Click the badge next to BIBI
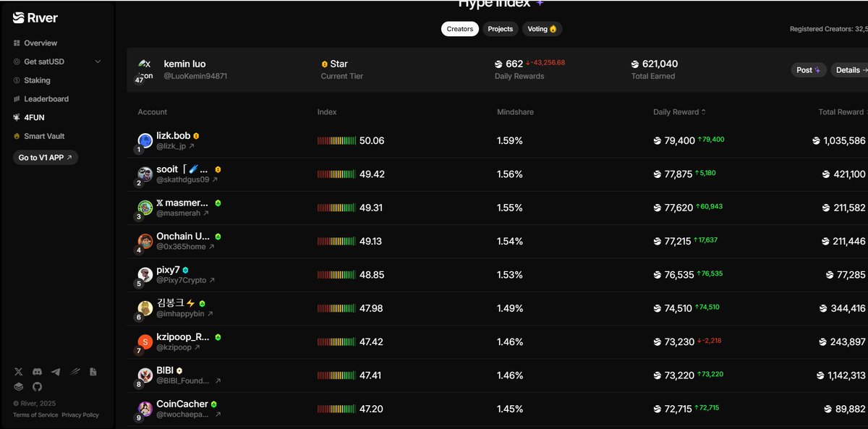This screenshot has height=429, width=868. click(179, 370)
